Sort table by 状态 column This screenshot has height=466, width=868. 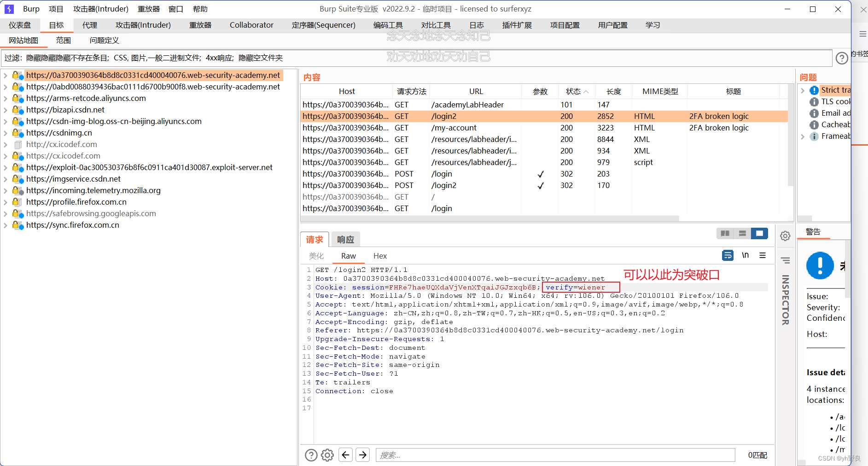(x=577, y=91)
